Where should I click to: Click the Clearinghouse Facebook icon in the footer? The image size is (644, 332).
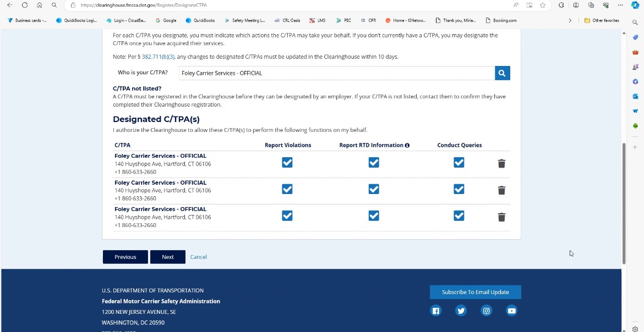(435, 311)
